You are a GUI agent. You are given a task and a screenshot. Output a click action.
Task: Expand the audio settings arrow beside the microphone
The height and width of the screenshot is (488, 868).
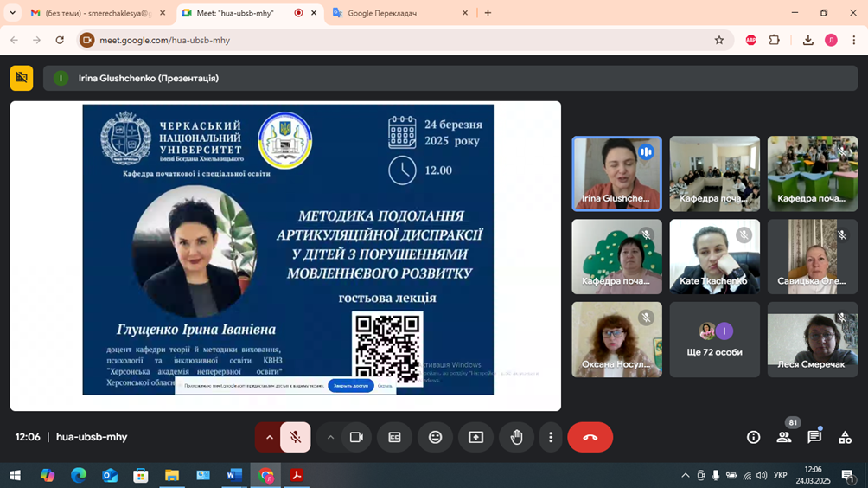pyautogui.click(x=269, y=438)
